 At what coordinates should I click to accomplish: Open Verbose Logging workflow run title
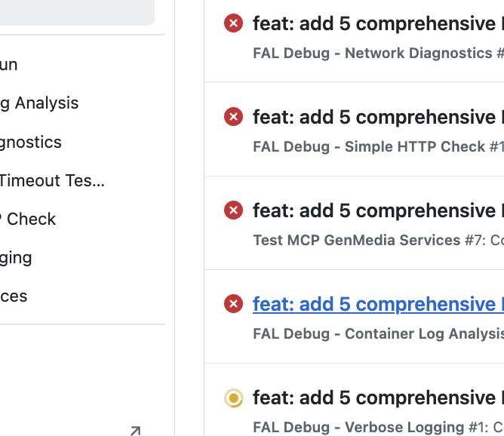click(378, 398)
